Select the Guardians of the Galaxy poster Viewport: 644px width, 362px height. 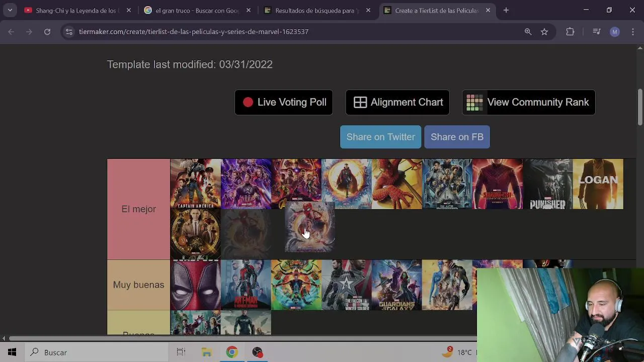click(397, 285)
